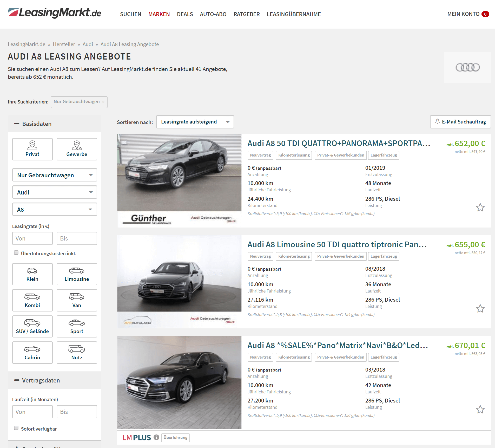
Task: Collapse the Vertragsdaten section
Action: [x=55, y=380]
